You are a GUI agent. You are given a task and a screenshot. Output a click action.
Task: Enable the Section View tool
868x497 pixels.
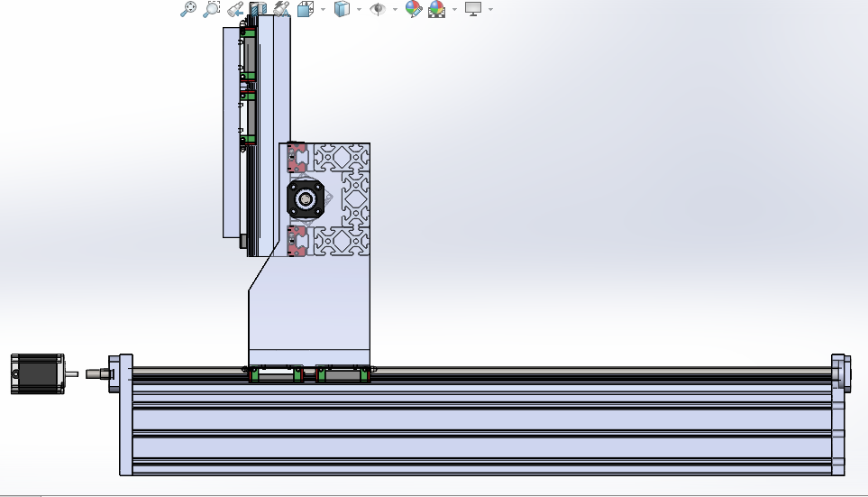coord(258,9)
